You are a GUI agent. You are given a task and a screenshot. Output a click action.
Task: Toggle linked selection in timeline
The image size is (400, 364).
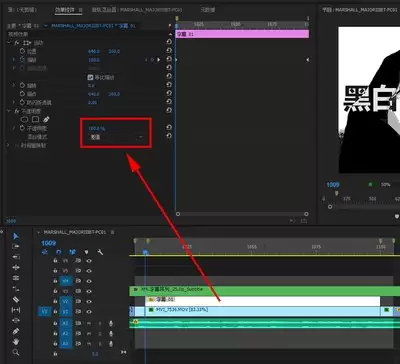tap(72, 252)
